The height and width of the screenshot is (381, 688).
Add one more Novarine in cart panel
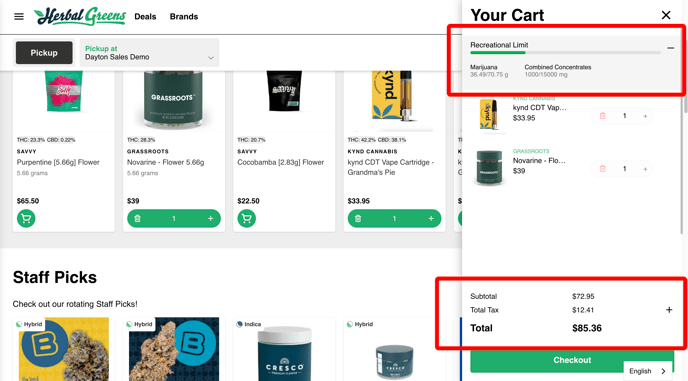pos(645,169)
